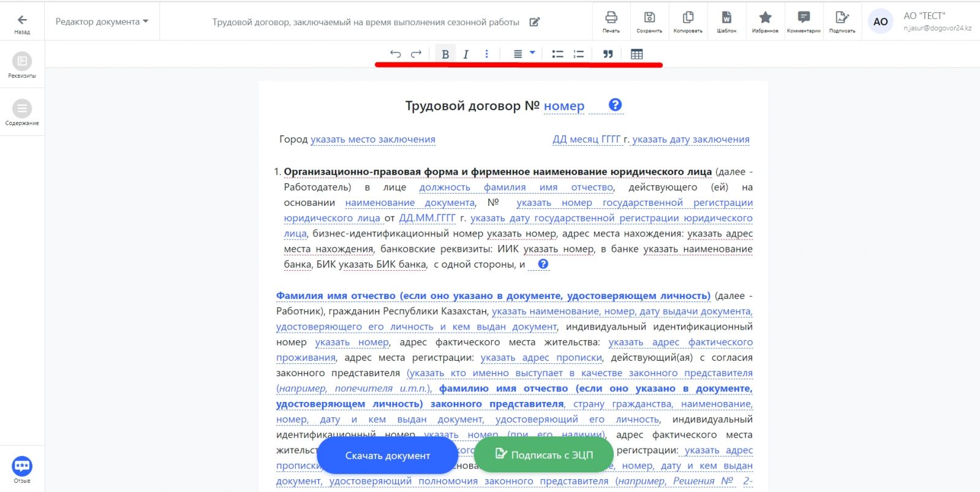Print the document via Печать

(611, 22)
